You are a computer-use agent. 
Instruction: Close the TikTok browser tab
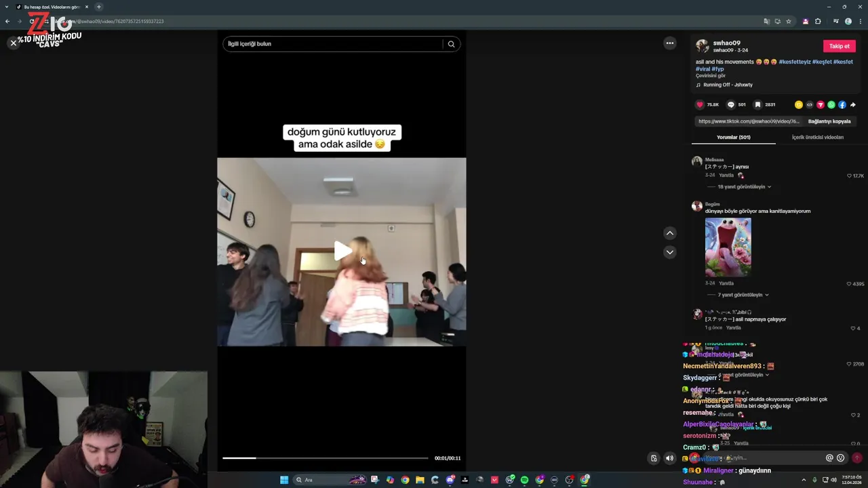87,7
